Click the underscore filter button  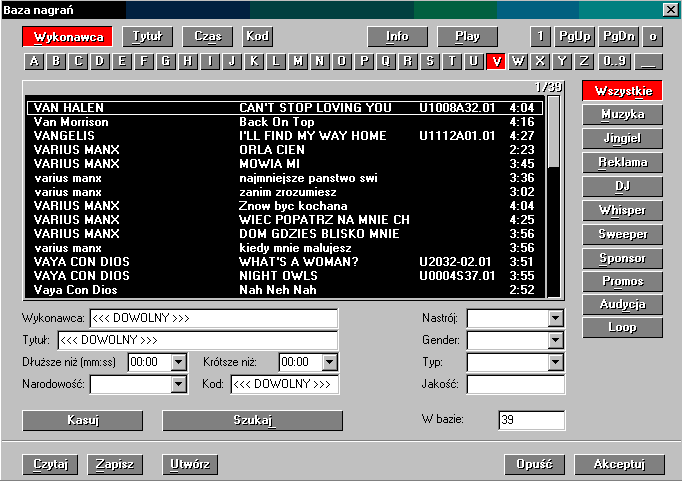[649, 61]
